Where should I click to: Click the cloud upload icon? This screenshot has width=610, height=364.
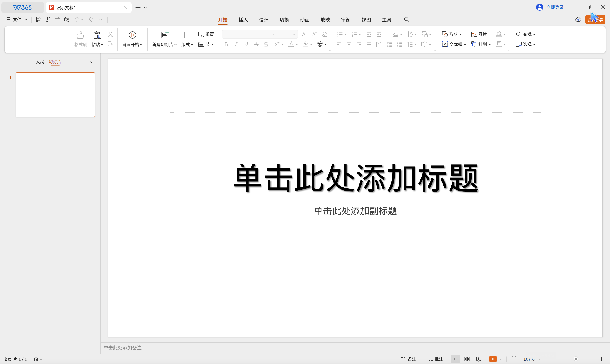tap(578, 20)
